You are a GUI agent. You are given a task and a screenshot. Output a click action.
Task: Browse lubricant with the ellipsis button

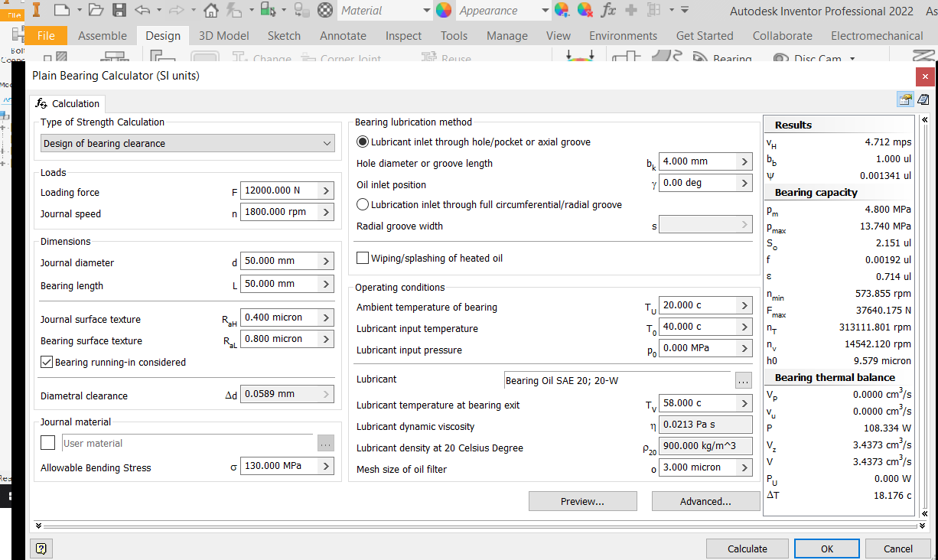point(744,380)
